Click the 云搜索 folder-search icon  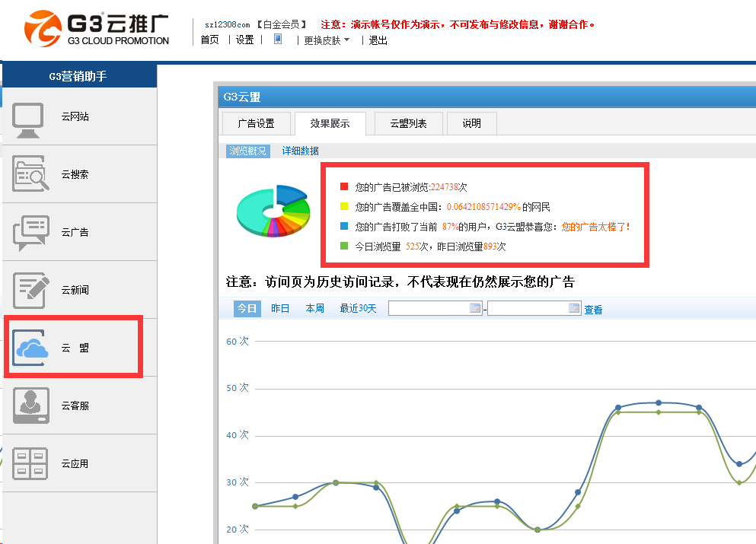coord(30,174)
